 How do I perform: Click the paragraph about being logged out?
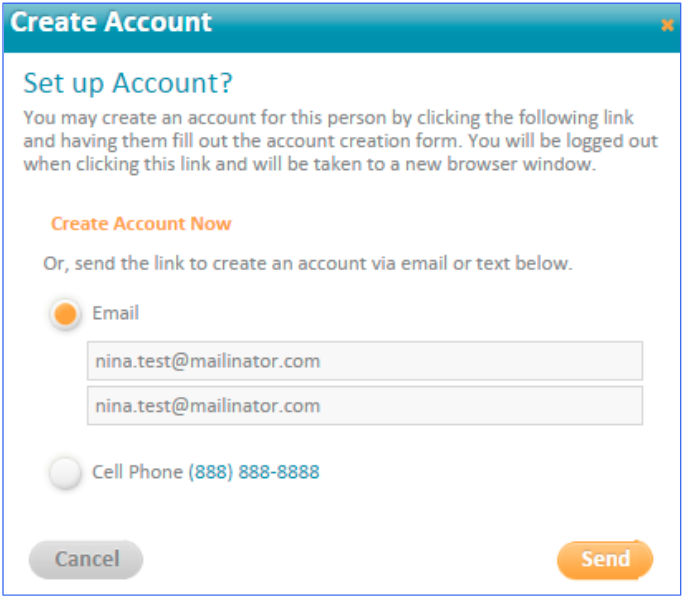(x=341, y=141)
